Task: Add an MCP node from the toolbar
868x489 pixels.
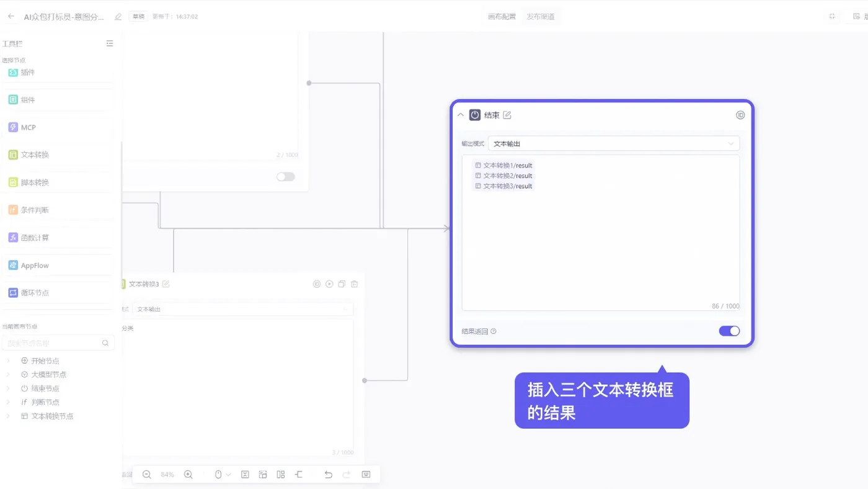Action: coord(57,127)
